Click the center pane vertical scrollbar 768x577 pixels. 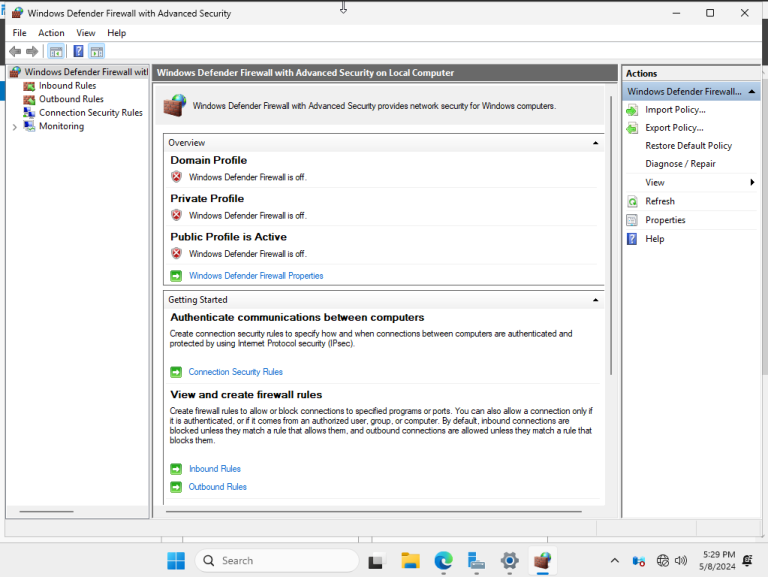pos(611,235)
